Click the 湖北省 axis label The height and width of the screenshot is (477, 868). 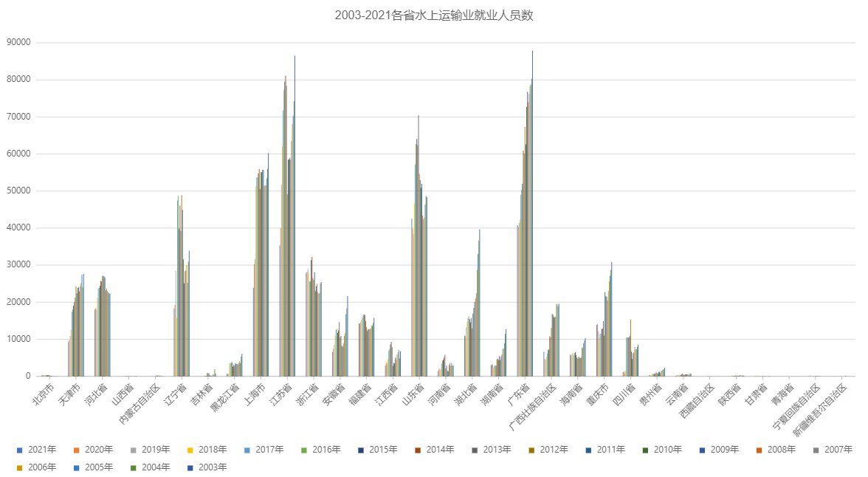pyautogui.click(x=466, y=394)
